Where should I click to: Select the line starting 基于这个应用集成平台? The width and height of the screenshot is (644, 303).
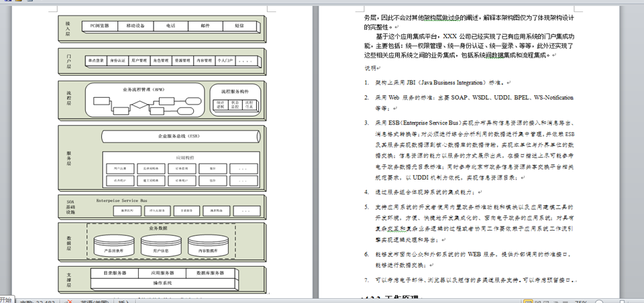pos(474,36)
